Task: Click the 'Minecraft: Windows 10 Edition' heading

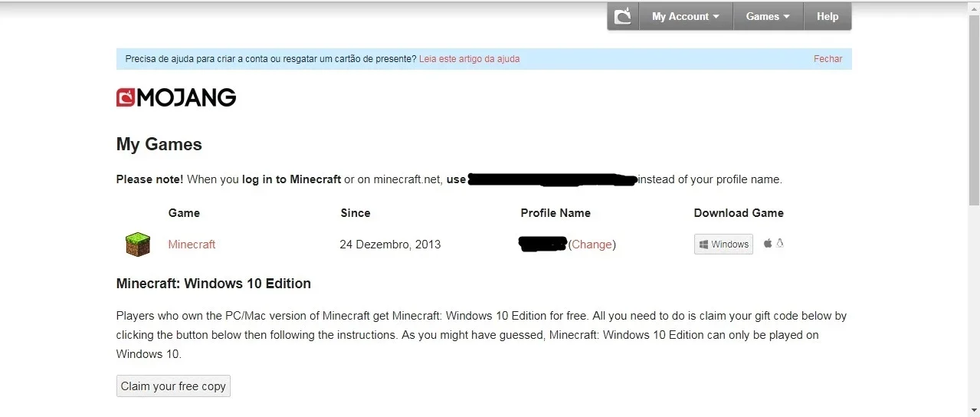Action: point(214,284)
